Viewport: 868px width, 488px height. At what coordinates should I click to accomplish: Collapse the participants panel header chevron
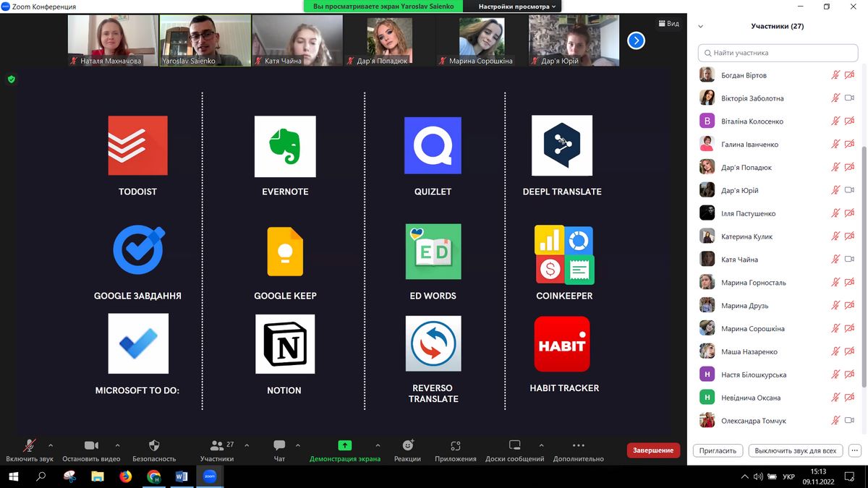pyautogui.click(x=700, y=27)
